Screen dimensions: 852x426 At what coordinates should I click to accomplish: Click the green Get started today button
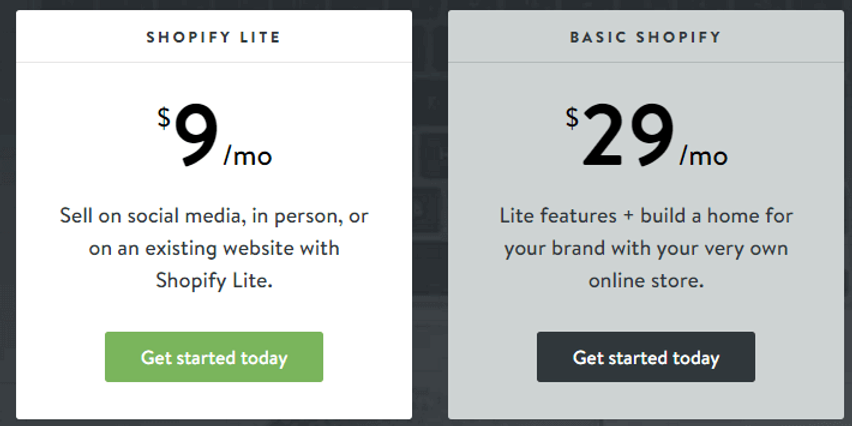click(x=214, y=357)
